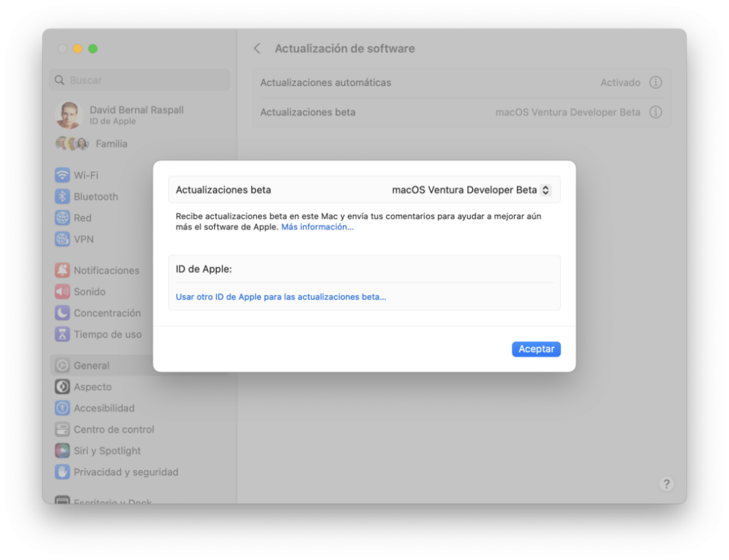Image resolution: width=729 pixels, height=560 pixels.
Task: Click the Más información link
Action: [317, 227]
